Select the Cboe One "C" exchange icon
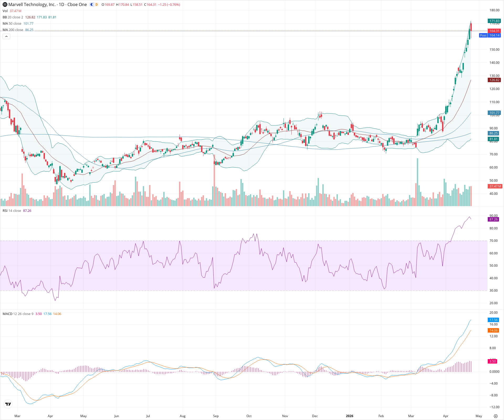 coord(91,4)
